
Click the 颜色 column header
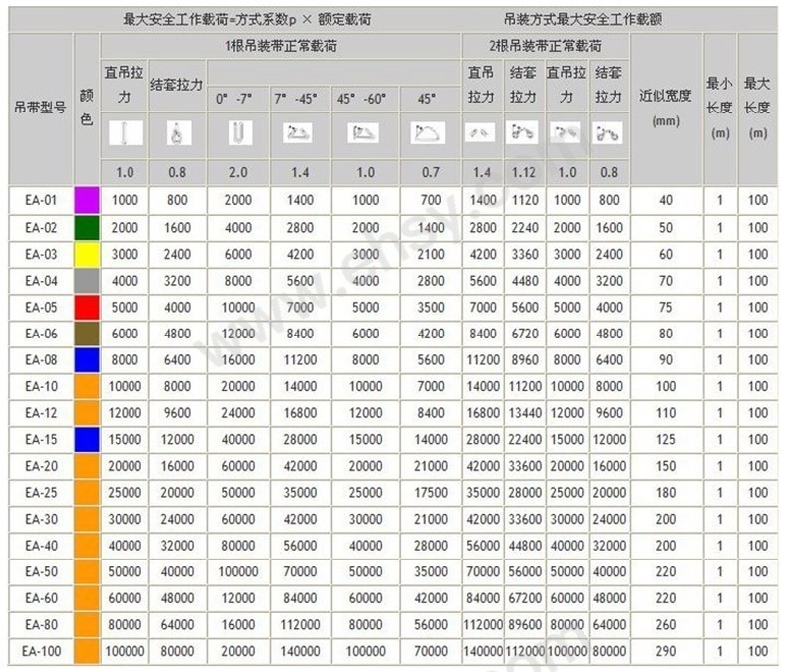[x=87, y=108]
